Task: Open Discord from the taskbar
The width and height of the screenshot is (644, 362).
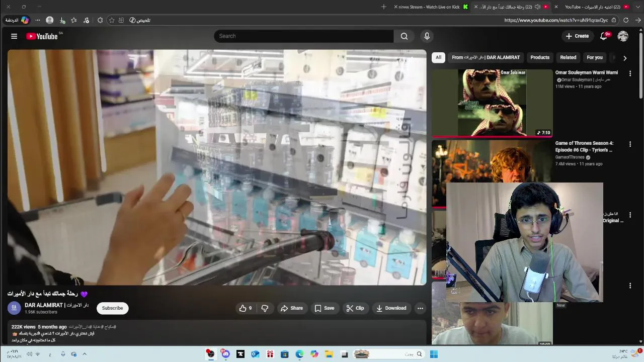Action: point(225,354)
